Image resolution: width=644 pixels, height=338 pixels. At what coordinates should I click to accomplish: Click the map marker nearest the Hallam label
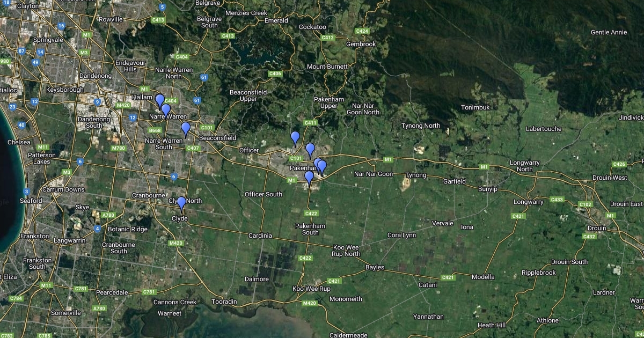pyautogui.click(x=159, y=100)
